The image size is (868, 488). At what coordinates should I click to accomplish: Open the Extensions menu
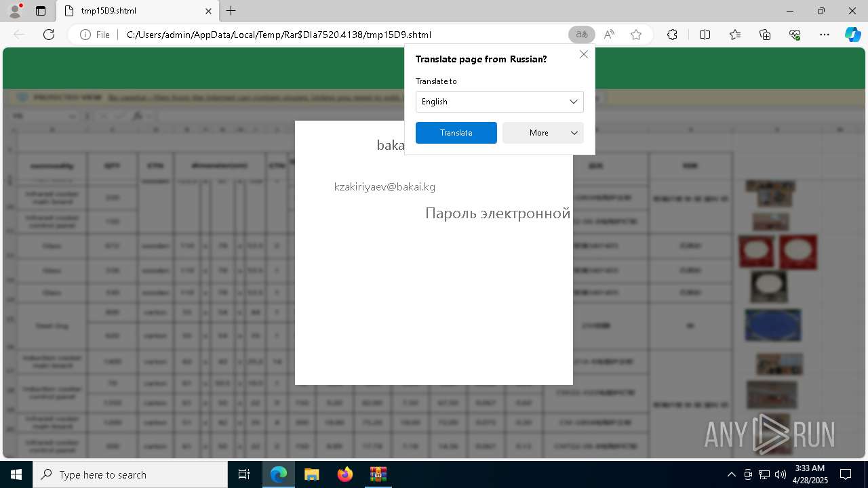pos(672,35)
